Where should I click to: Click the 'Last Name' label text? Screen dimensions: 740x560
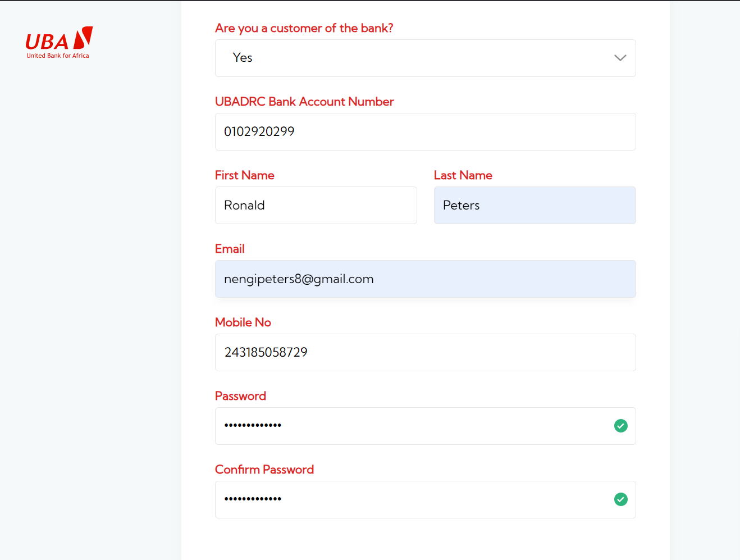click(463, 175)
